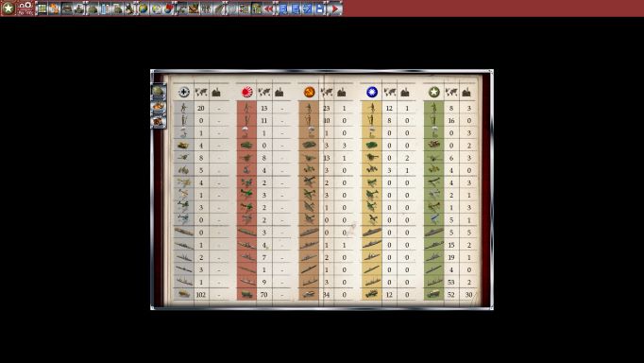Click the green US star emblem header
This screenshot has width=644, height=363.
434,92
